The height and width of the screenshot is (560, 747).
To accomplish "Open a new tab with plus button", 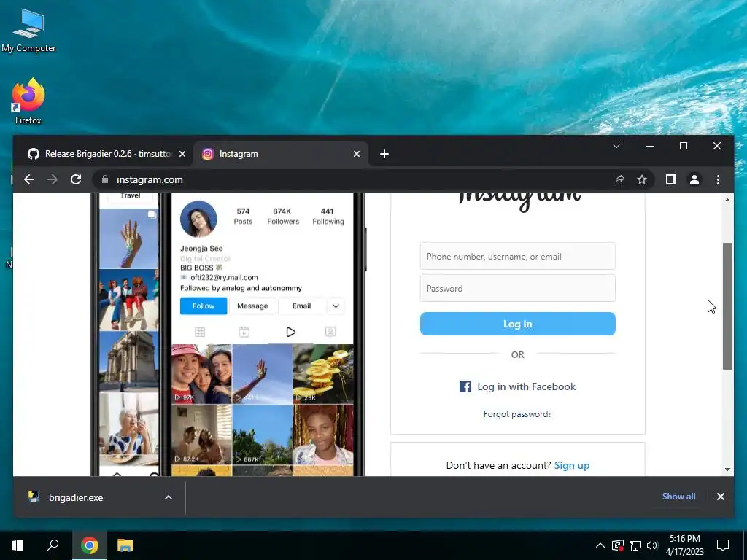I will [x=384, y=154].
